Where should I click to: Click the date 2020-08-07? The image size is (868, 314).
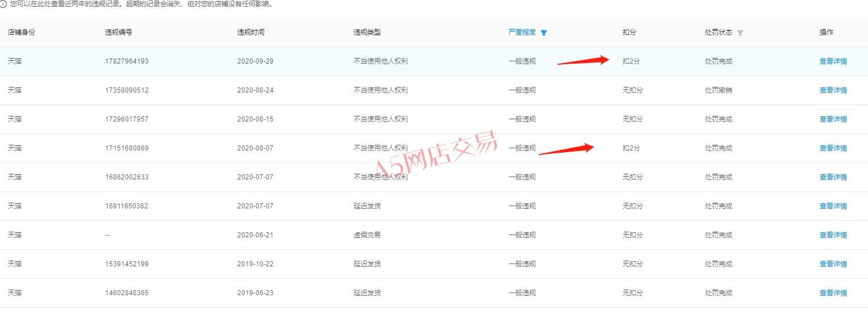click(x=255, y=148)
